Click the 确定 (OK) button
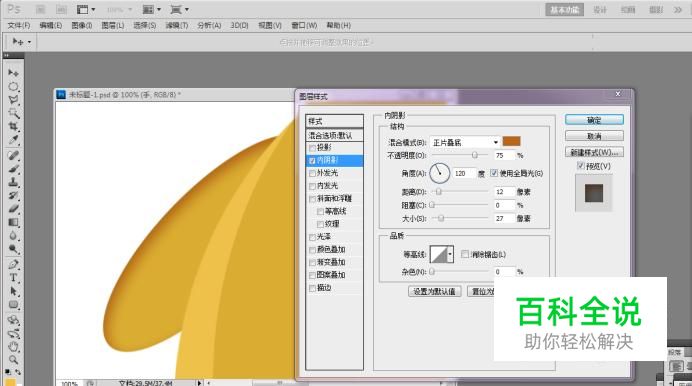 [594, 120]
